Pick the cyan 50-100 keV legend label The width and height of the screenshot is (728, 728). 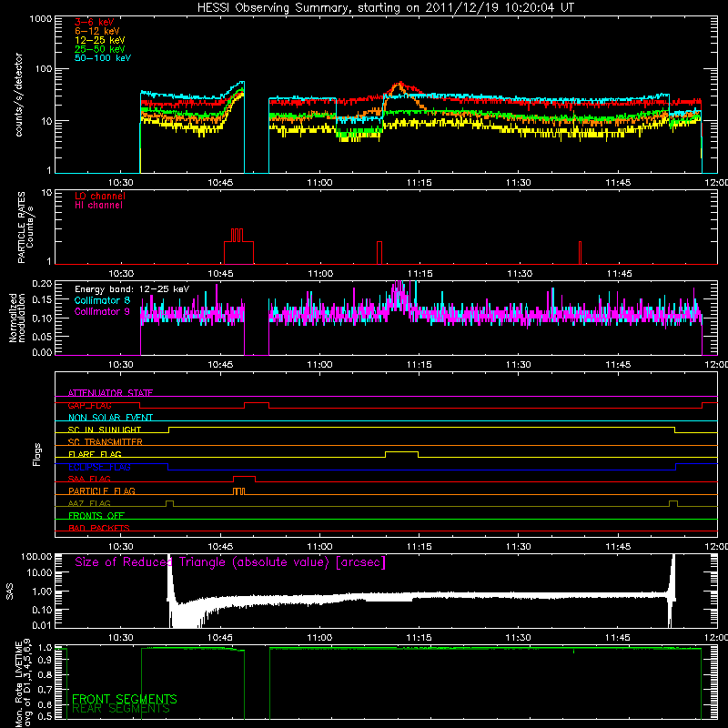click(x=103, y=58)
